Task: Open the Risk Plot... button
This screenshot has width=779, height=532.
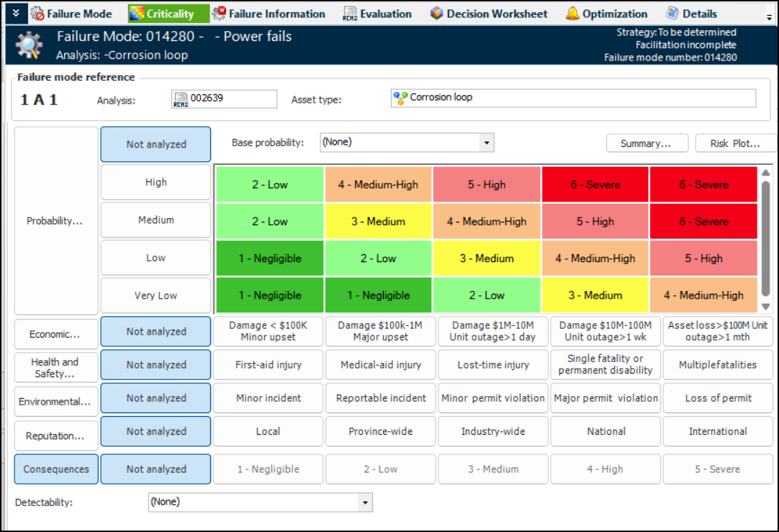Action: click(x=735, y=143)
